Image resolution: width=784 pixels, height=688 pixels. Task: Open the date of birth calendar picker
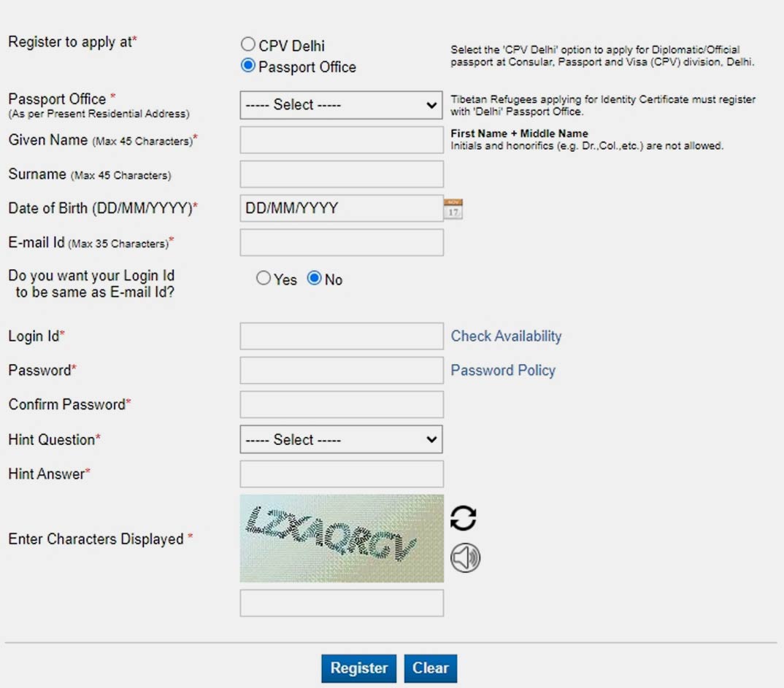click(454, 209)
